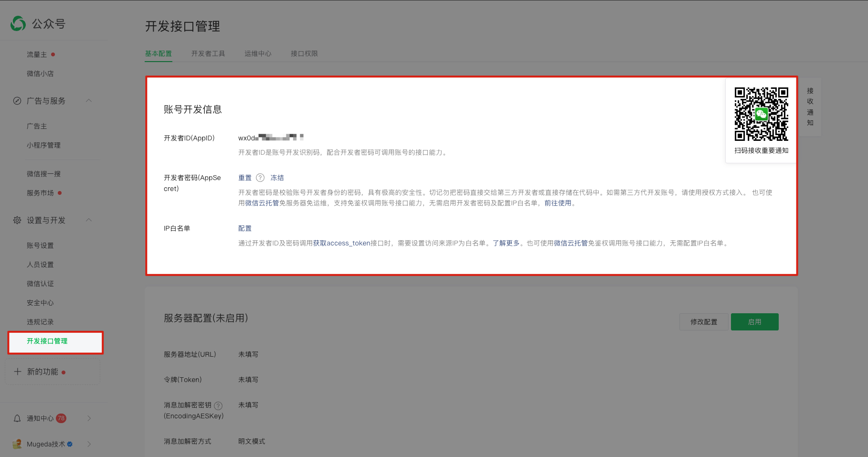Click the 扫码接收重要通知 caption

761,150
